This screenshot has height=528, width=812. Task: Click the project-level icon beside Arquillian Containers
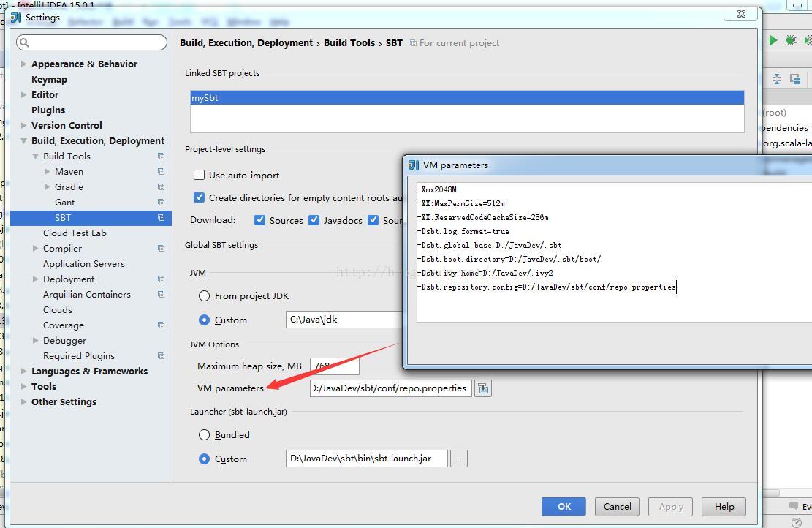click(x=161, y=294)
